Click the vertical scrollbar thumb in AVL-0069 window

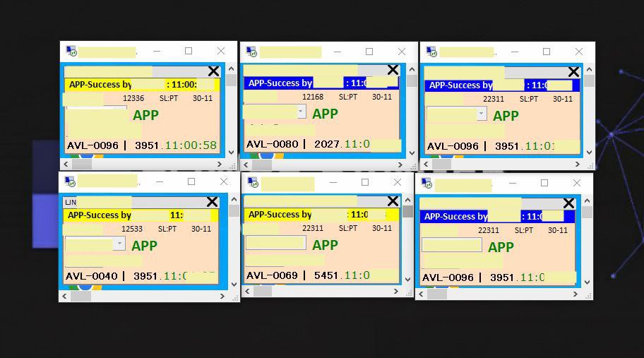[408, 211]
